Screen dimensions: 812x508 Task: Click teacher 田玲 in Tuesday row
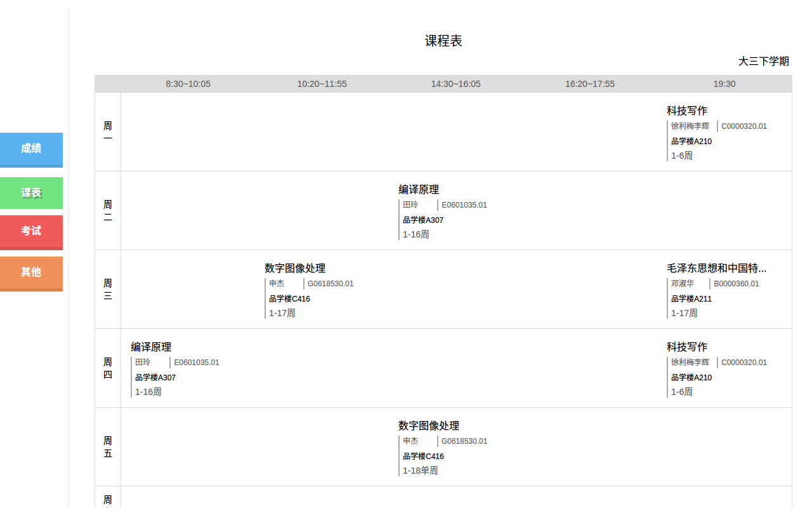(x=410, y=204)
